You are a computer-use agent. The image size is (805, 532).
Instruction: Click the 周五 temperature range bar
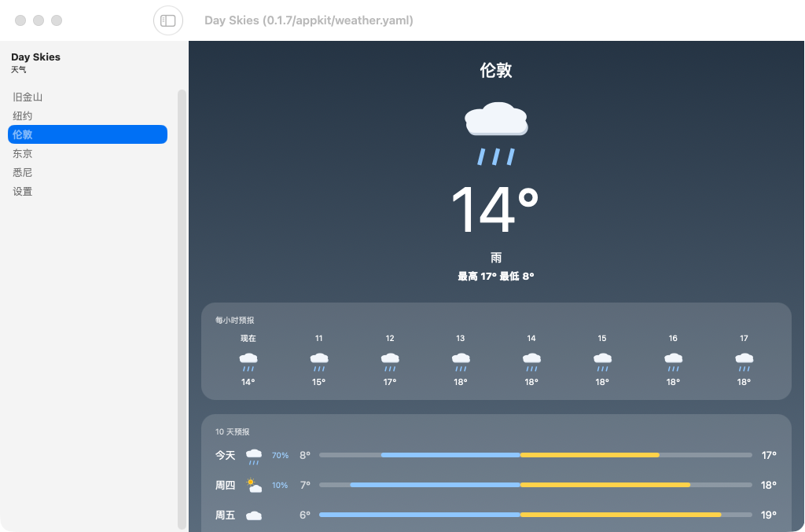pyautogui.click(x=535, y=515)
